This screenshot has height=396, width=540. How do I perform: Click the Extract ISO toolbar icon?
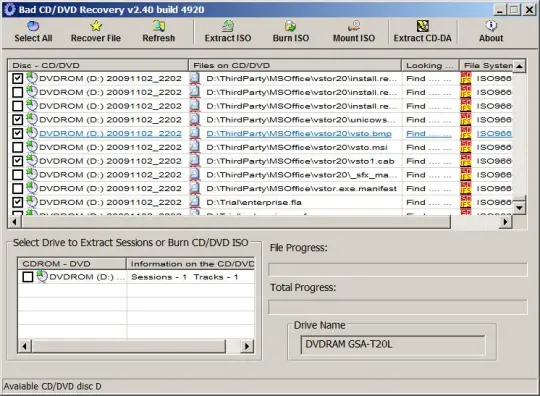coord(228,26)
